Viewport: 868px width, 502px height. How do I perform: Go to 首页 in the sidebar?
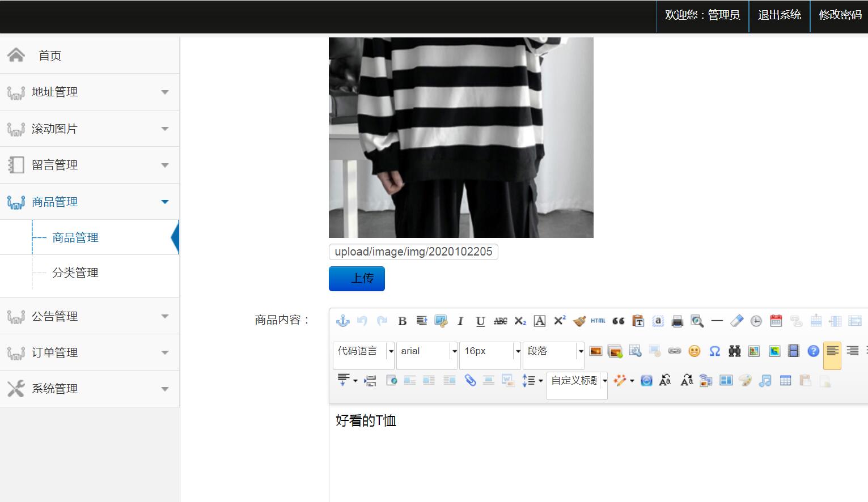90,56
